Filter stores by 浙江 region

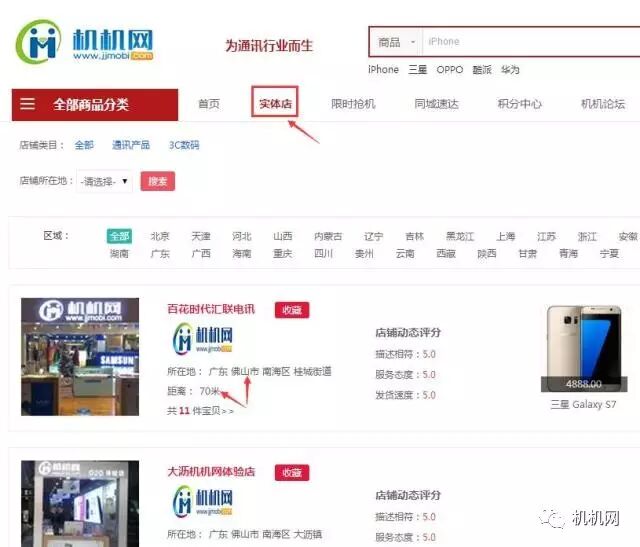[587, 236]
